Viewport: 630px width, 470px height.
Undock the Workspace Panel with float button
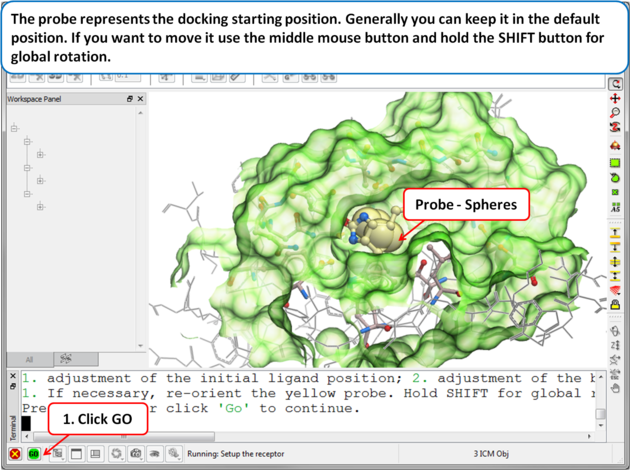click(x=129, y=99)
